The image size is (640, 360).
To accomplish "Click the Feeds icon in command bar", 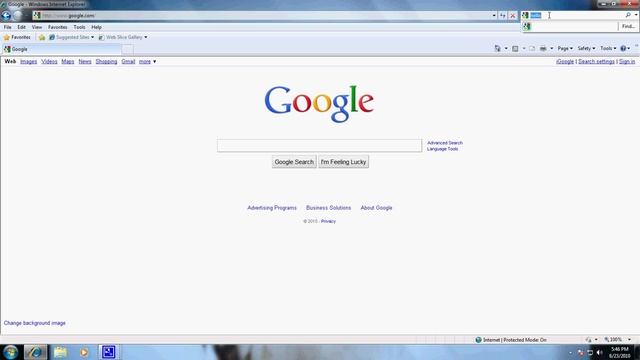I will tap(515, 49).
